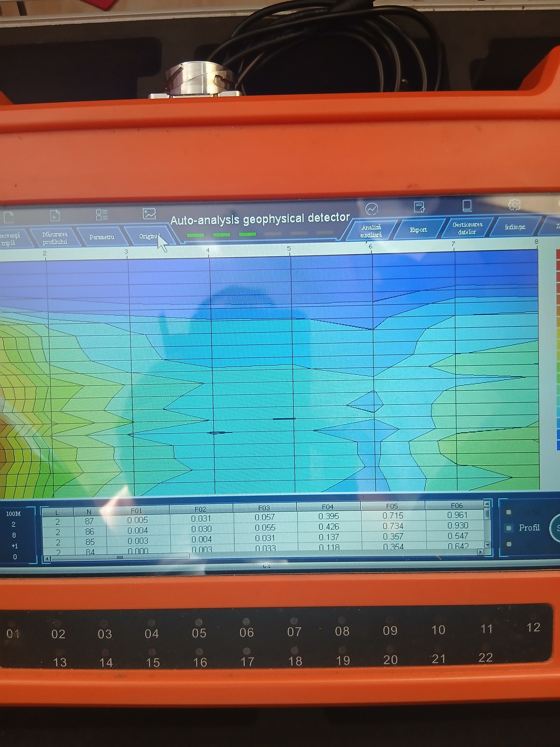Open the Măsurarea profilului tab

click(55, 239)
